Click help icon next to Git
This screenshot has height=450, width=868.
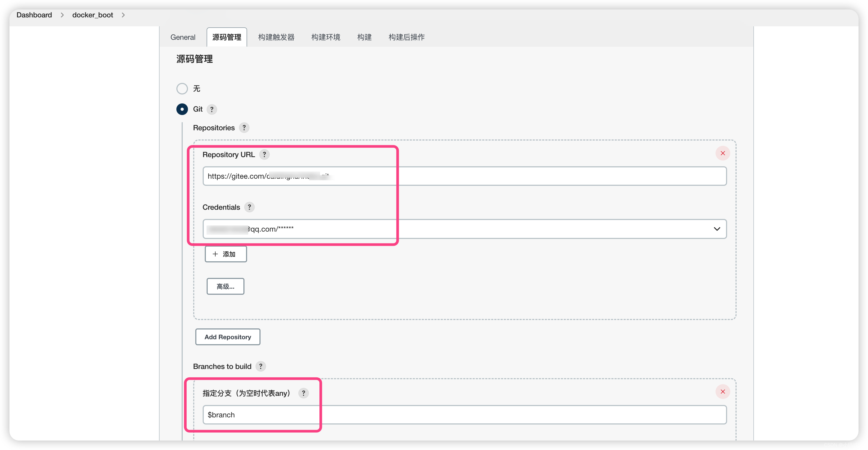pos(212,109)
